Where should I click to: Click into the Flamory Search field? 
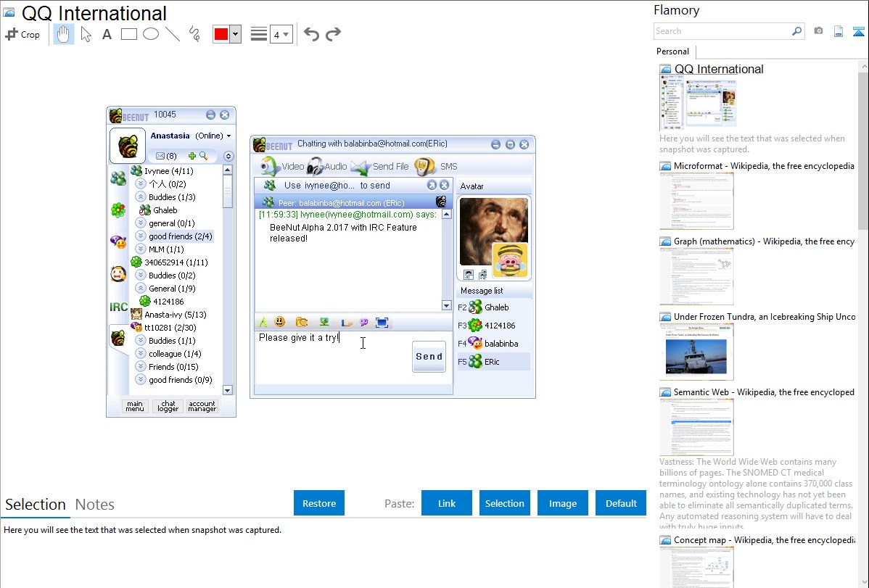point(722,31)
